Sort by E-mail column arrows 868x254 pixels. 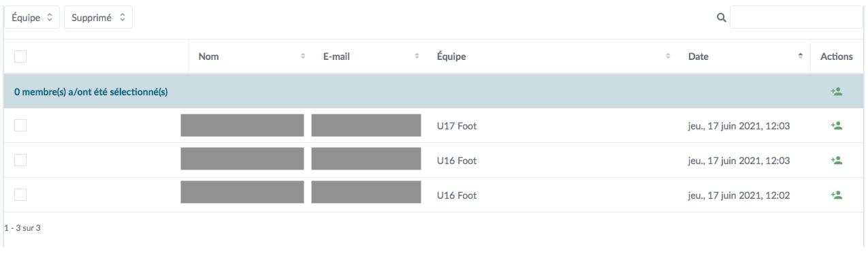(x=417, y=57)
